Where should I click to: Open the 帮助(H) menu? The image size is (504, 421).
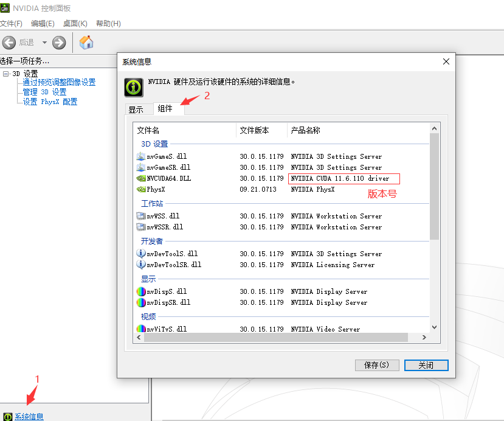click(108, 24)
